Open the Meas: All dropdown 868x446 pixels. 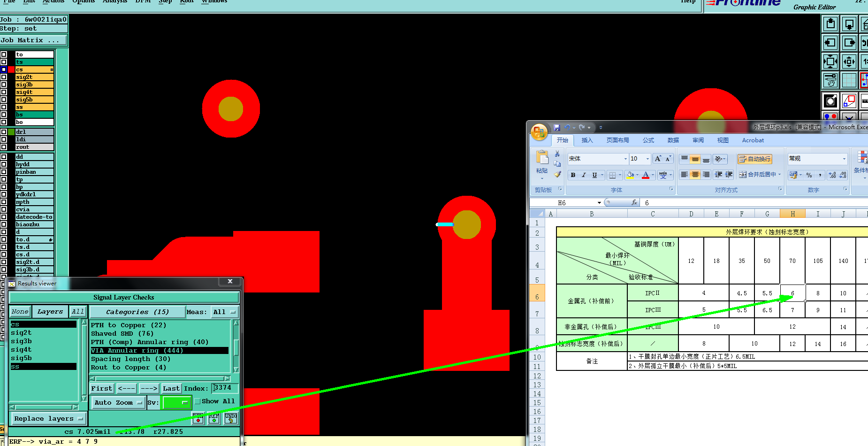pyautogui.click(x=224, y=312)
